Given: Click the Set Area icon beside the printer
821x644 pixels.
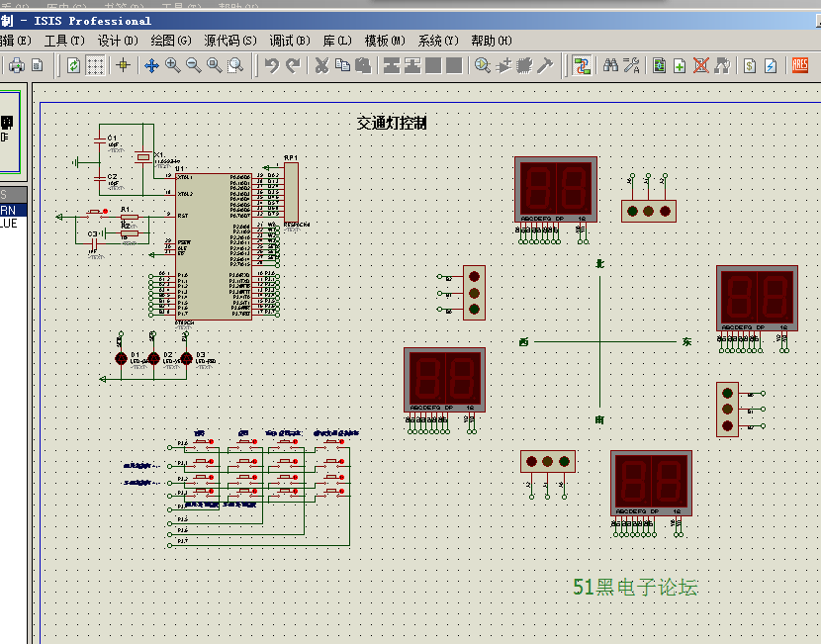Looking at the screenshot, I should [x=38, y=65].
